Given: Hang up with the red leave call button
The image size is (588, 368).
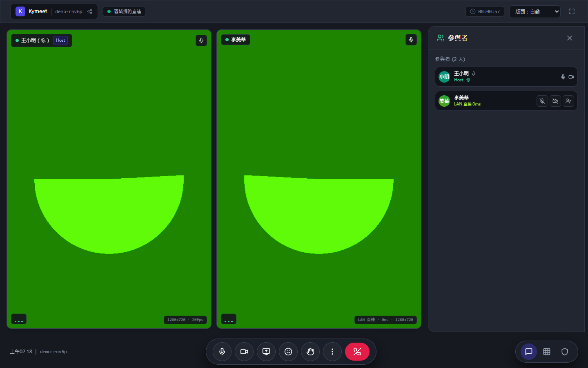Looking at the screenshot, I should pos(357,352).
